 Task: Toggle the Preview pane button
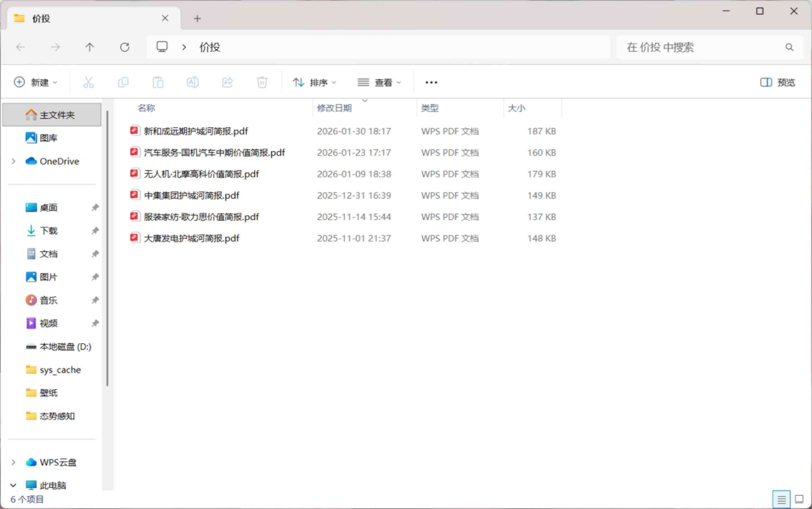pyautogui.click(x=777, y=83)
